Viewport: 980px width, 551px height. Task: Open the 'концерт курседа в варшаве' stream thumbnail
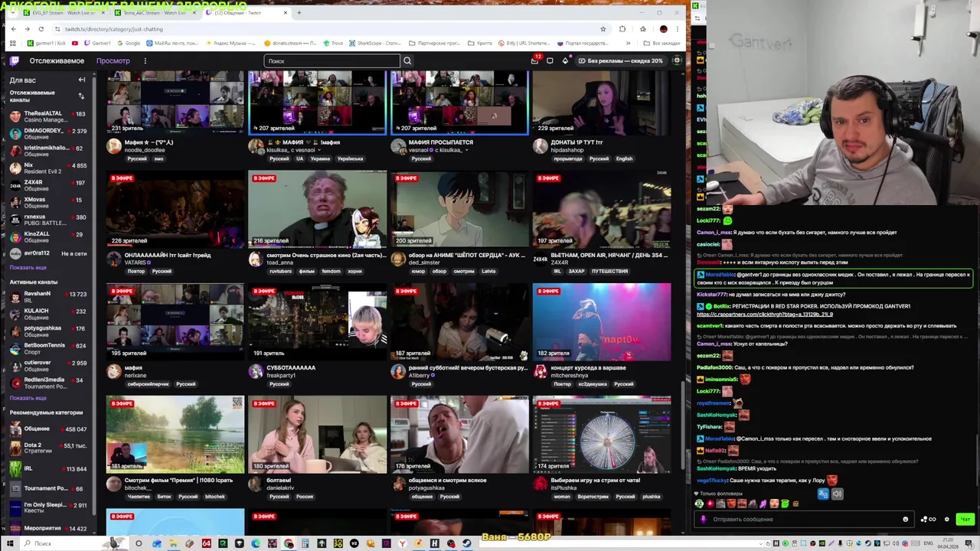(602, 321)
